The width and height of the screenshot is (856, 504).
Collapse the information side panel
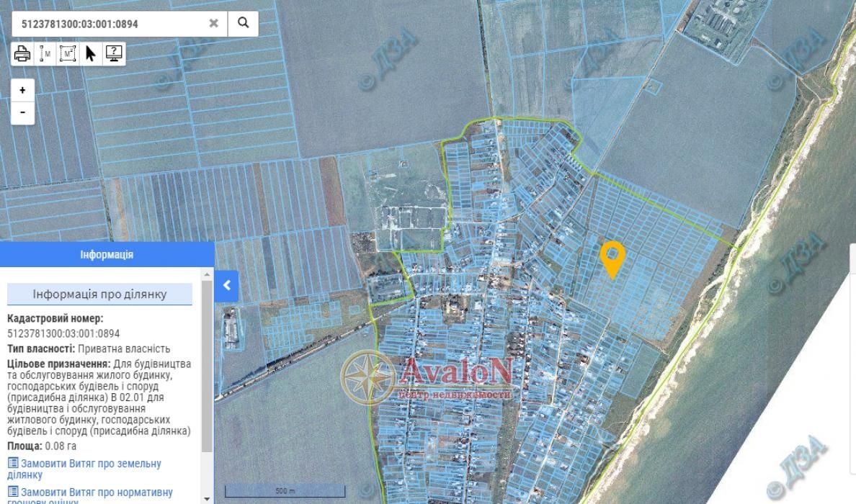point(226,285)
